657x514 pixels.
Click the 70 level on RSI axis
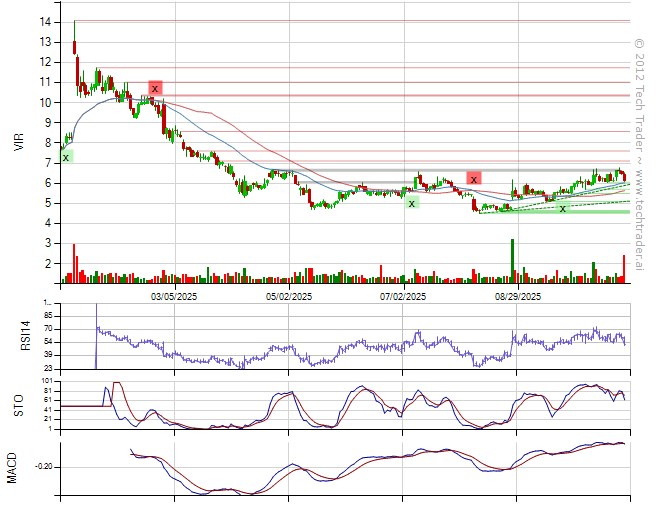tap(47, 328)
